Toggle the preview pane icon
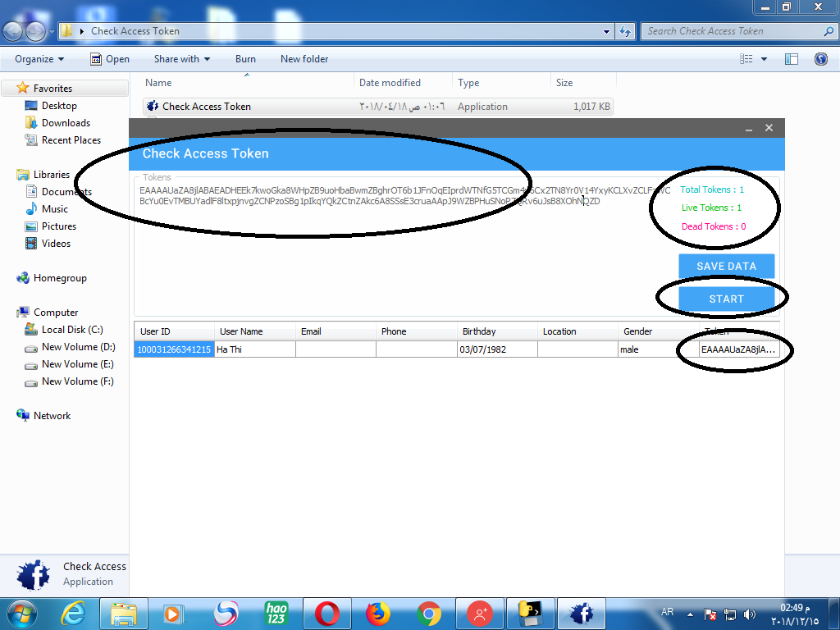The image size is (840, 630). [x=792, y=59]
